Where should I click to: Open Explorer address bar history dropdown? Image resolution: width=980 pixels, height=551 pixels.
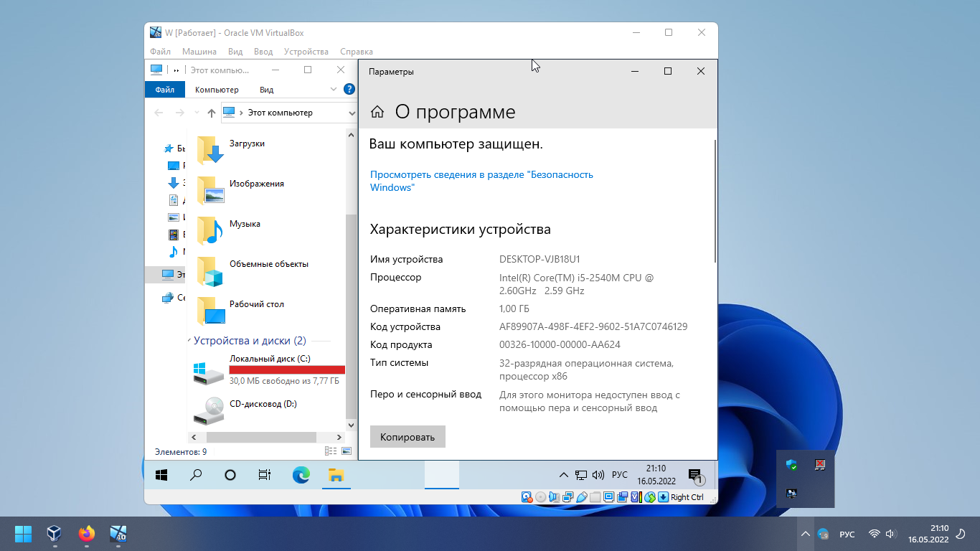point(352,113)
